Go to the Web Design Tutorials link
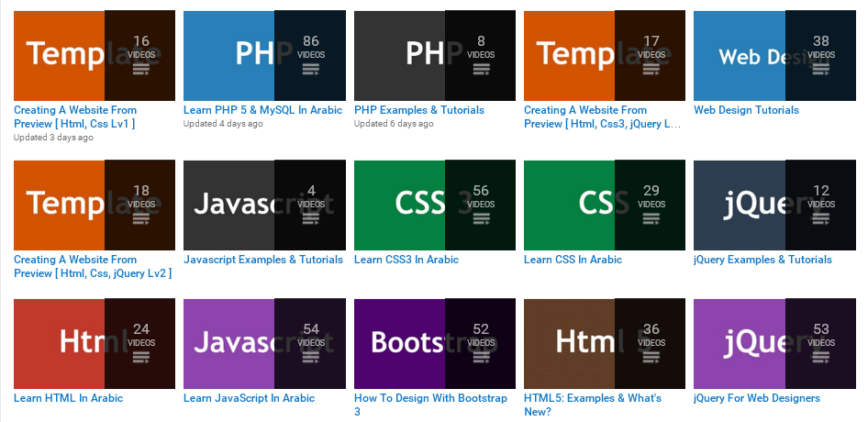The height and width of the screenshot is (422, 868). pyautogui.click(x=746, y=110)
